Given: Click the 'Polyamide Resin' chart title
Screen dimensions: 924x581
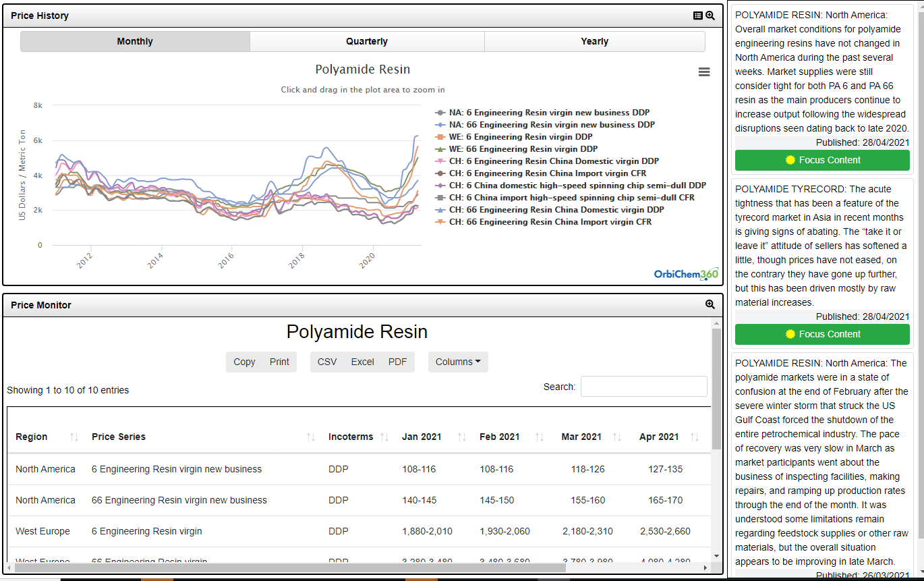Looking at the screenshot, I should click(x=363, y=70).
